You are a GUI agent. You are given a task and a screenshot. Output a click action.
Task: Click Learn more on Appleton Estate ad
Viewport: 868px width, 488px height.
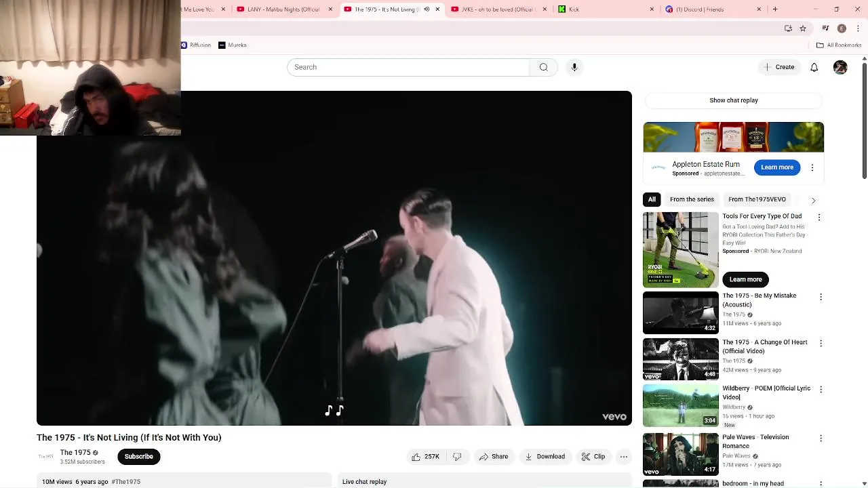coord(776,167)
